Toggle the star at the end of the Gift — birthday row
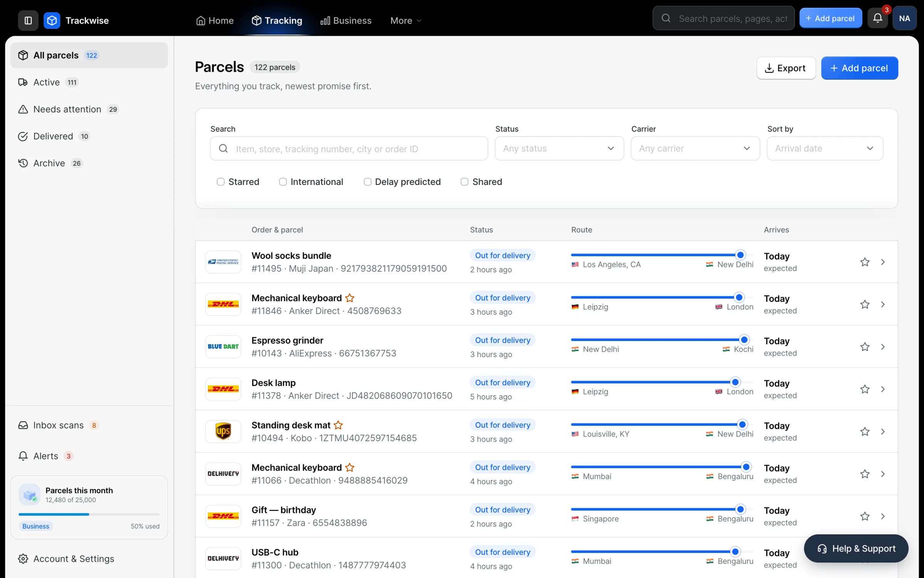924x578 pixels. (865, 516)
